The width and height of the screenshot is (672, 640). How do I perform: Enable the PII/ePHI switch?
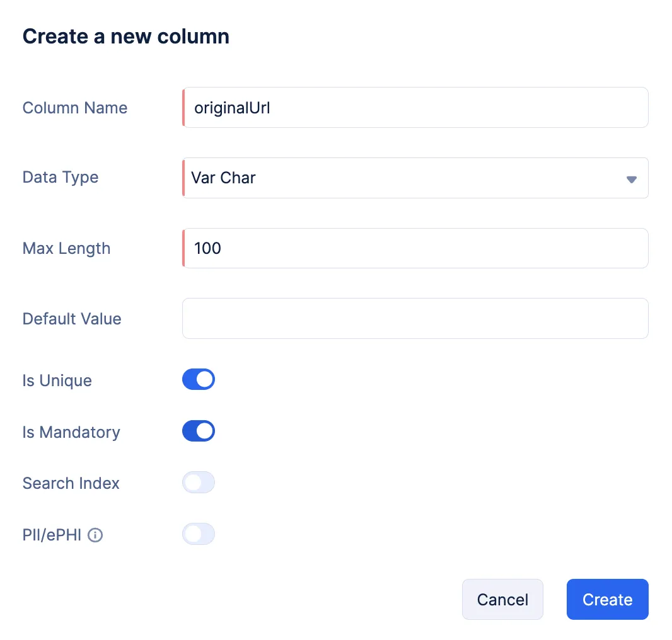[199, 535]
